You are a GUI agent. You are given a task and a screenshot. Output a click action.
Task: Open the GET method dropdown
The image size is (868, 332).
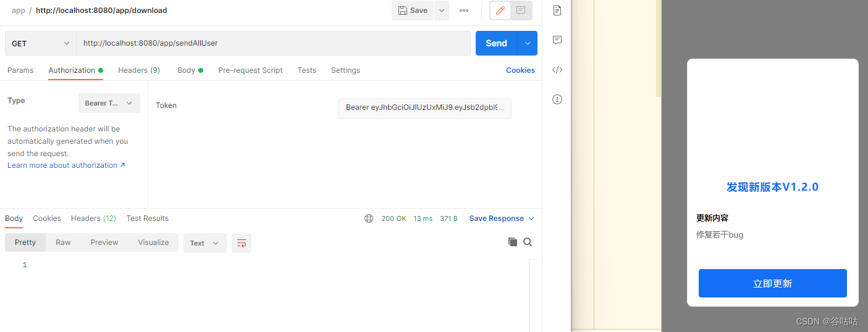[x=41, y=43]
